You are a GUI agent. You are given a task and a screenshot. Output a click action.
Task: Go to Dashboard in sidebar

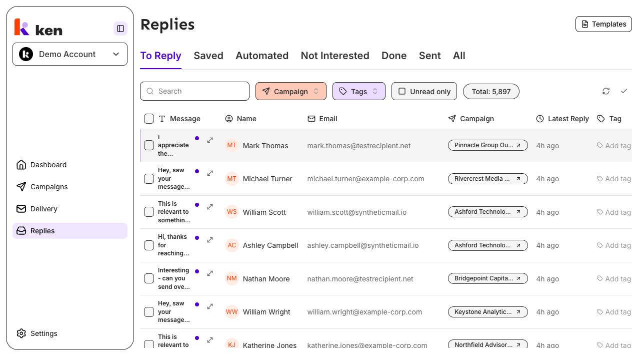pos(70,165)
